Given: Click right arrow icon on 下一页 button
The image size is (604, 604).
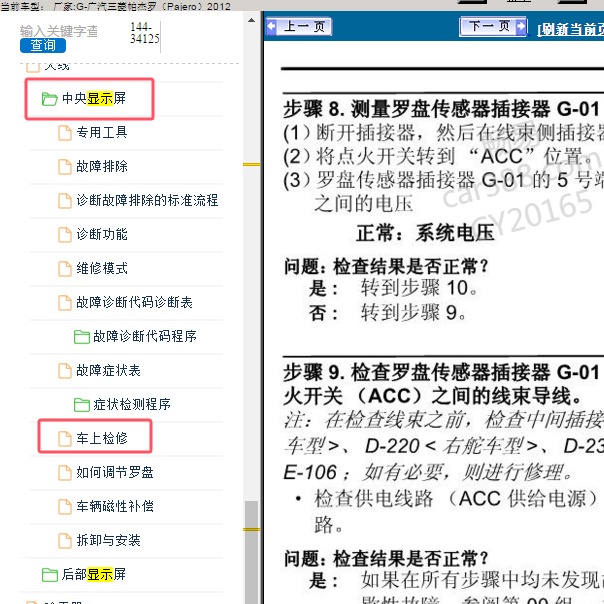Looking at the screenshot, I should pos(521,27).
